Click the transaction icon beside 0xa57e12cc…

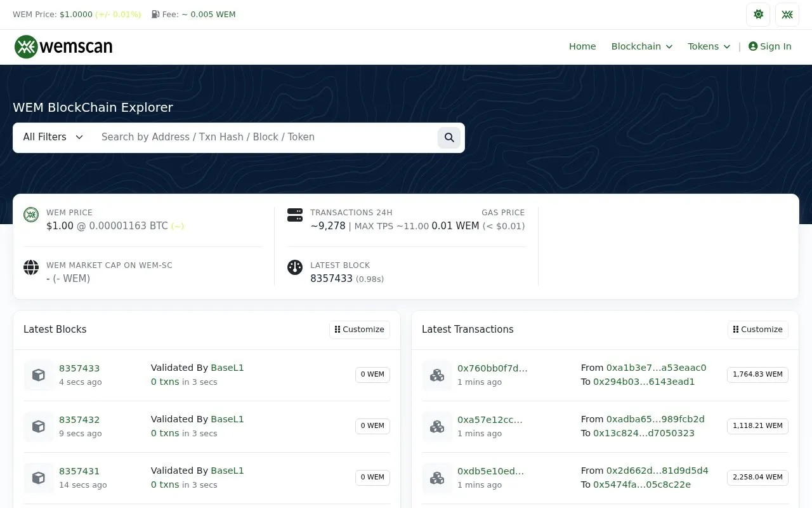pos(437,426)
